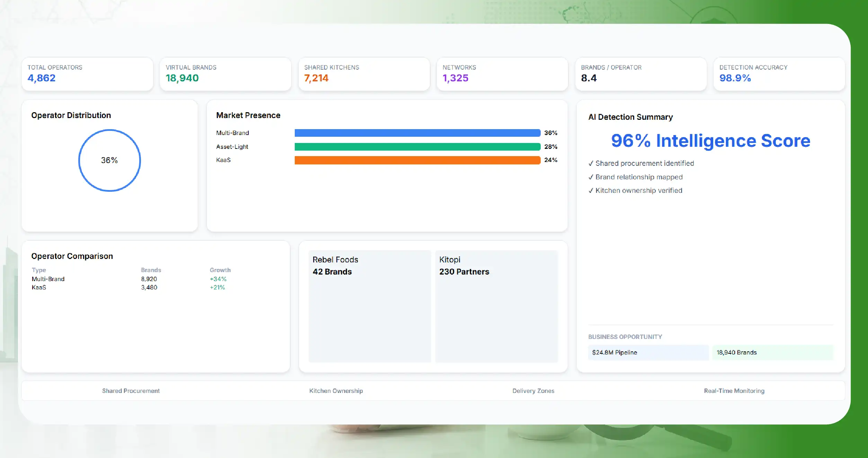Select the Business Opportunity label
The width and height of the screenshot is (868, 458).
coord(625,337)
